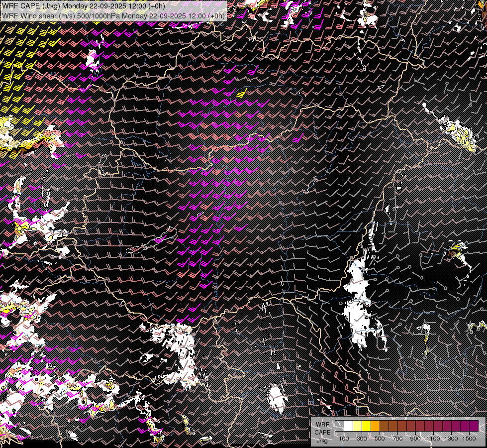Click the pale yellow 200–300 legend swatch
Image resolution: width=487 pixels, height=448 pixels.
click(x=358, y=426)
